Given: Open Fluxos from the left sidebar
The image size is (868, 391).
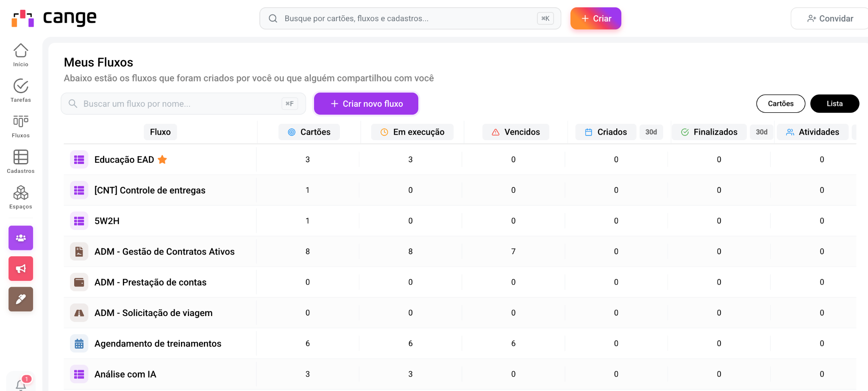Looking at the screenshot, I should coord(20,126).
